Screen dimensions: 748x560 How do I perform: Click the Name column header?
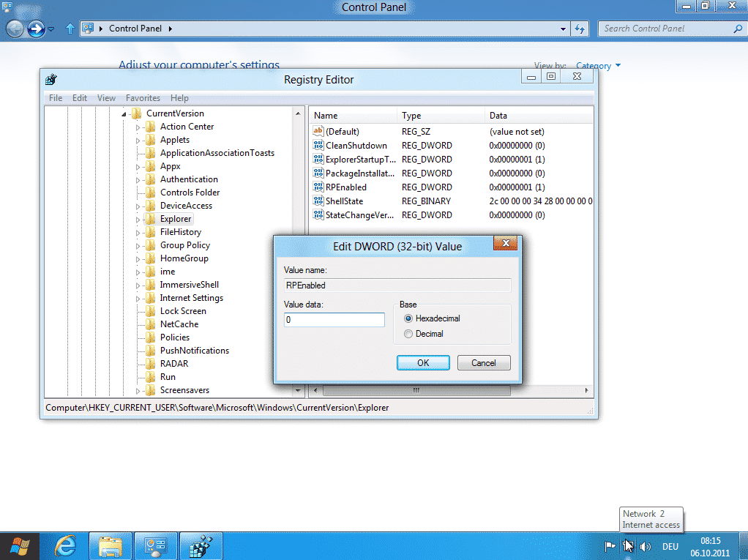click(x=353, y=116)
